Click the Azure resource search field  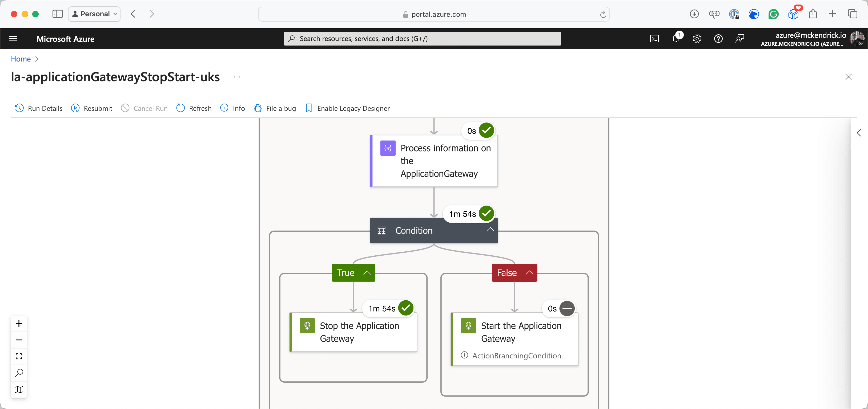tap(422, 39)
